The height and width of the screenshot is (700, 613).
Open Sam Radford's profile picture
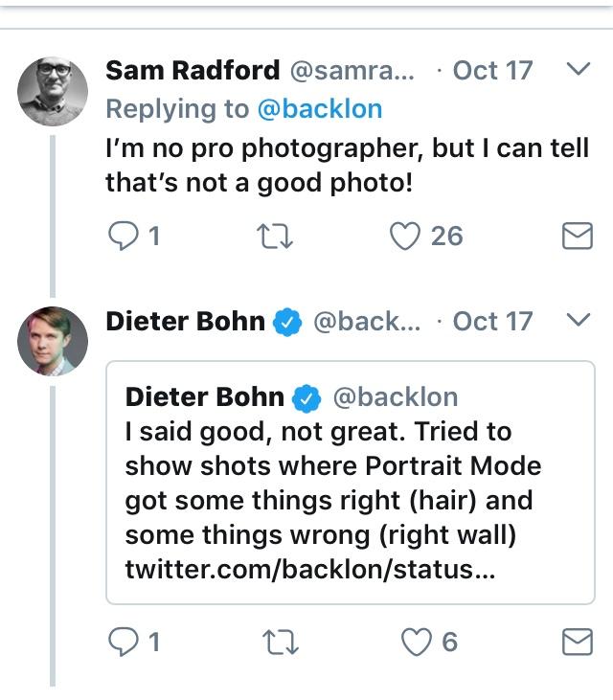[x=54, y=92]
